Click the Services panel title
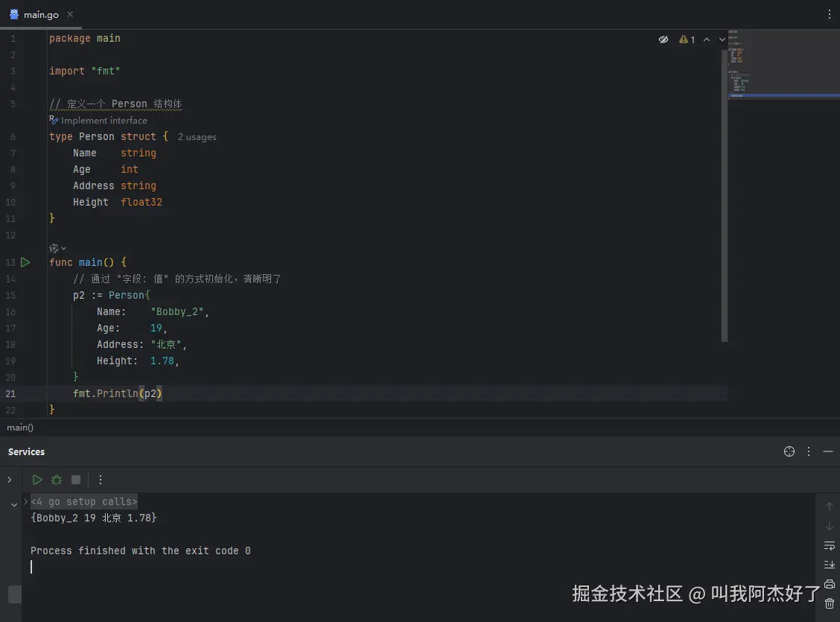This screenshot has height=622, width=840. (x=26, y=451)
